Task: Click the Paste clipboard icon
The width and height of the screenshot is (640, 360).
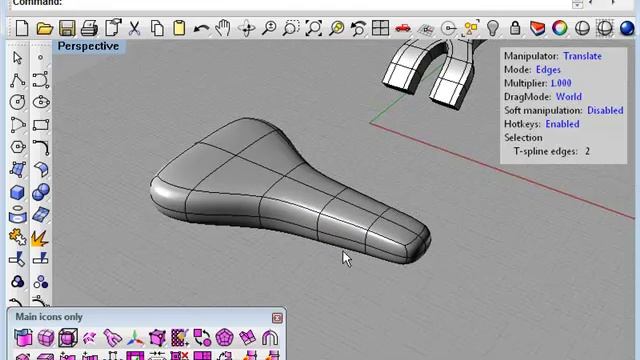Action: 179,29
